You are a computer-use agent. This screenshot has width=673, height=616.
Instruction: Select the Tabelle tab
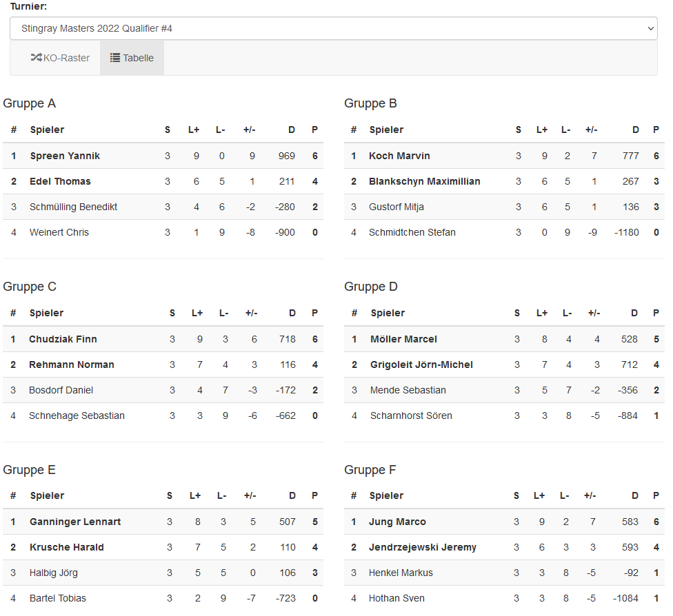pyautogui.click(x=132, y=58)
